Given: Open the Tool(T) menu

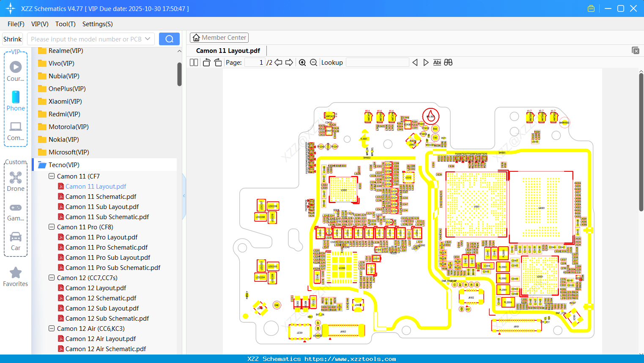Looking at the screenshot, I should point(66,24).
